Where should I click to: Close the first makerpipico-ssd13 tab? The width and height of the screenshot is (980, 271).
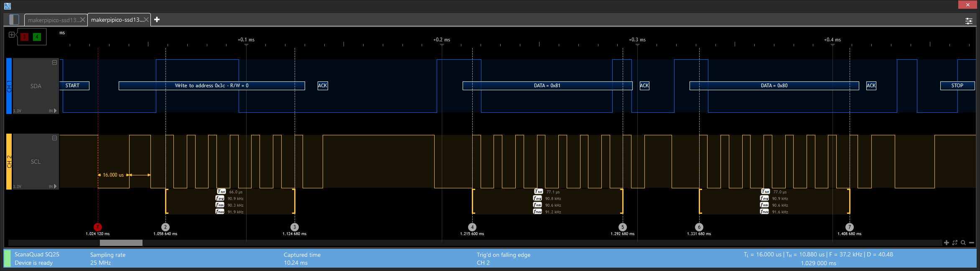(x=82, y=20)
